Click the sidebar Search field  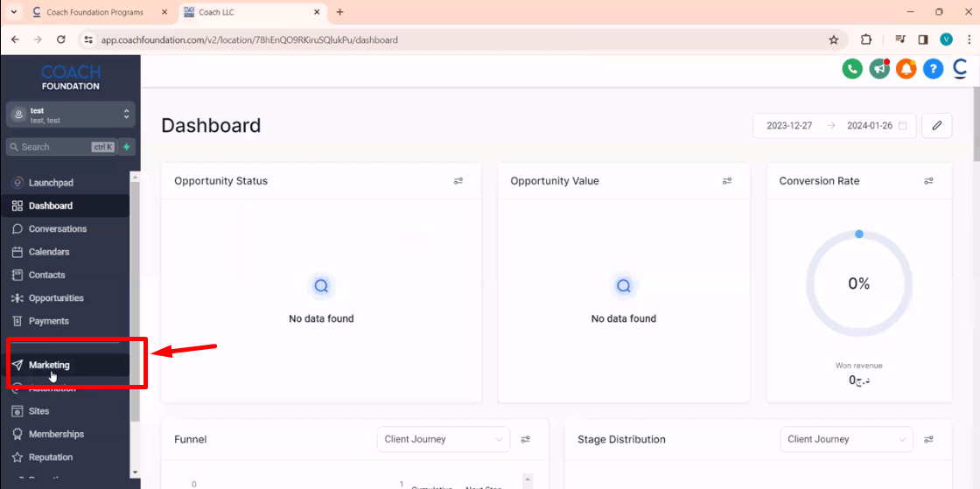pyautogui.click(x=60, y=147)
